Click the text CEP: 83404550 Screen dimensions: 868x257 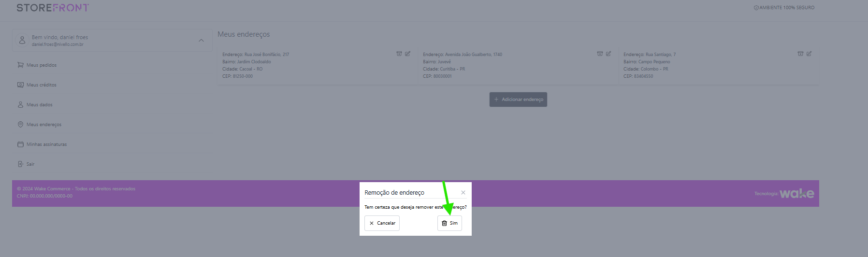(x=638, y=76)
